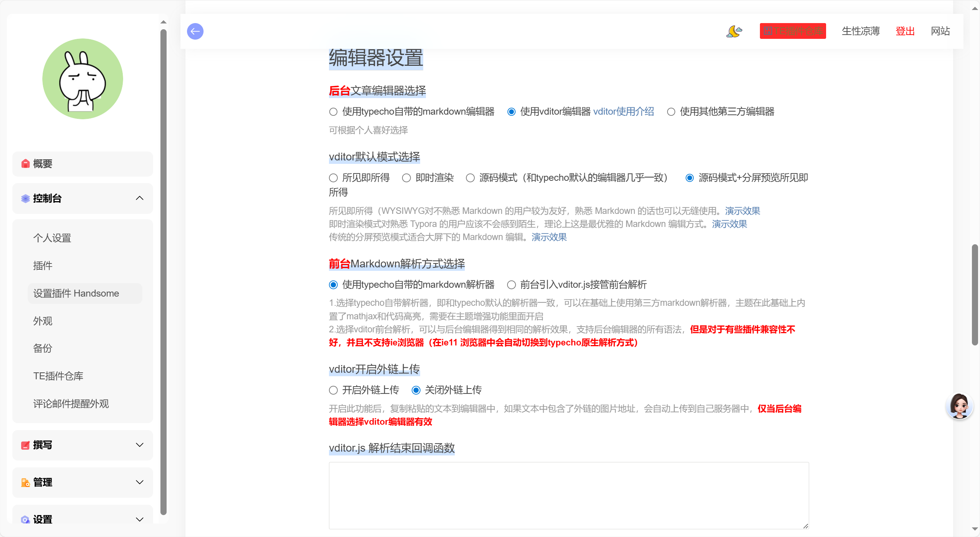The width and height of the screenshot is (980, 537).
Task: Click into the vditor.js callback textarea
Action: click(x=568, y=495)
